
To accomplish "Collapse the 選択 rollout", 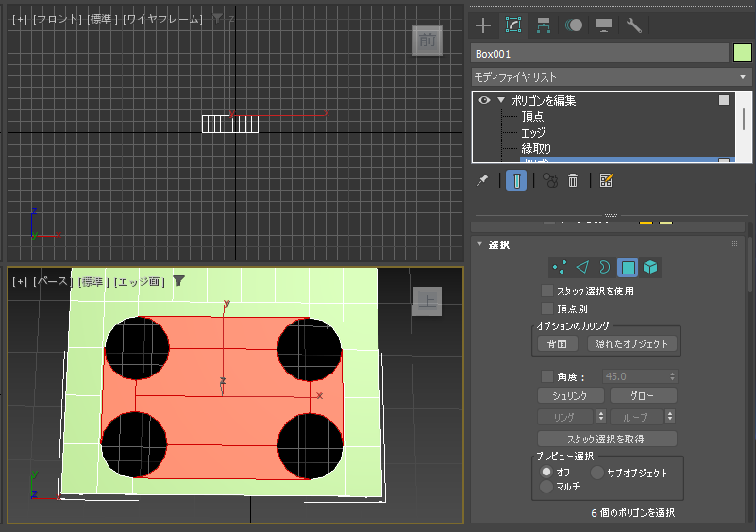I will point(479,244).
